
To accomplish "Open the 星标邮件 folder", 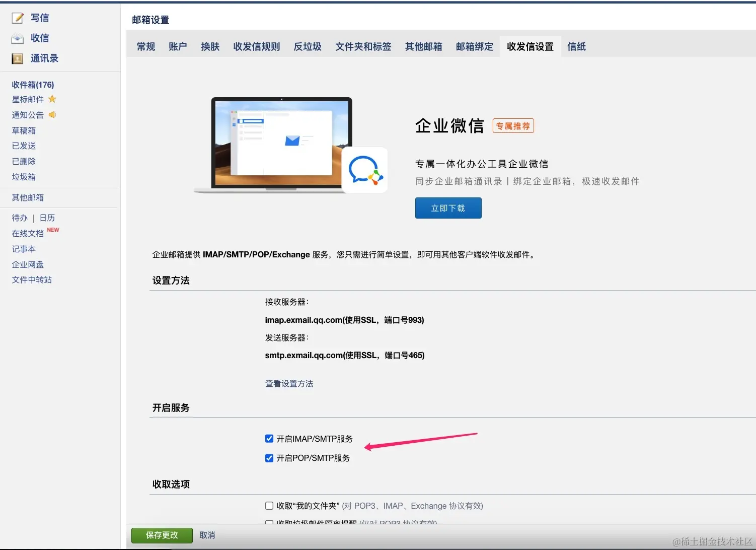I will [28, 99].
